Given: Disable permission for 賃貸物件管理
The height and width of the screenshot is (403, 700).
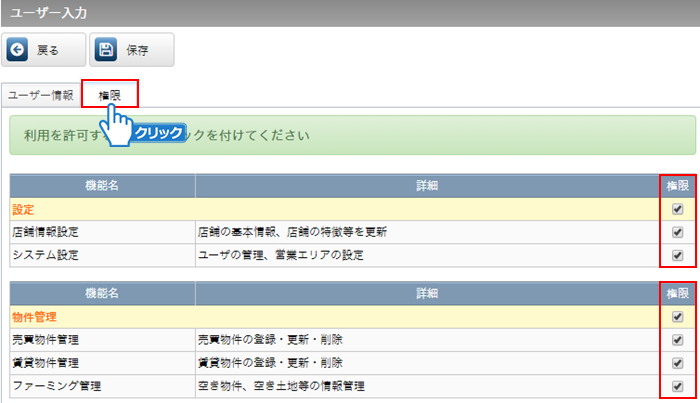Looking at the screenshot, I should [x=678, y=363].
